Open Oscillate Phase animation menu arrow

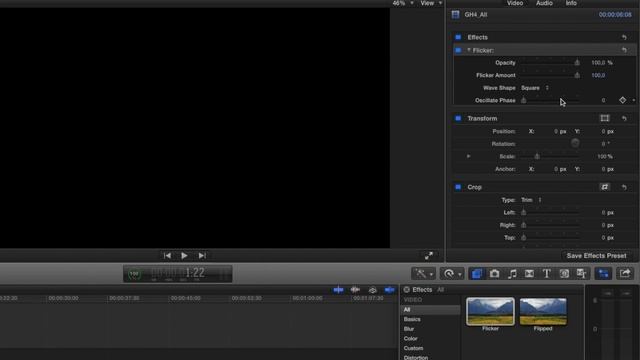click(633, 100)
